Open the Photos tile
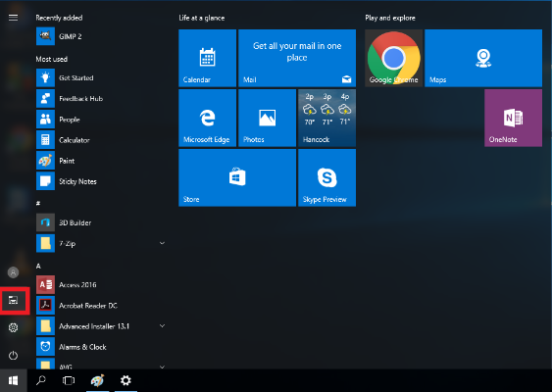Image resolution: width=552 pixels, height=392 pixels. click(268, 118)
